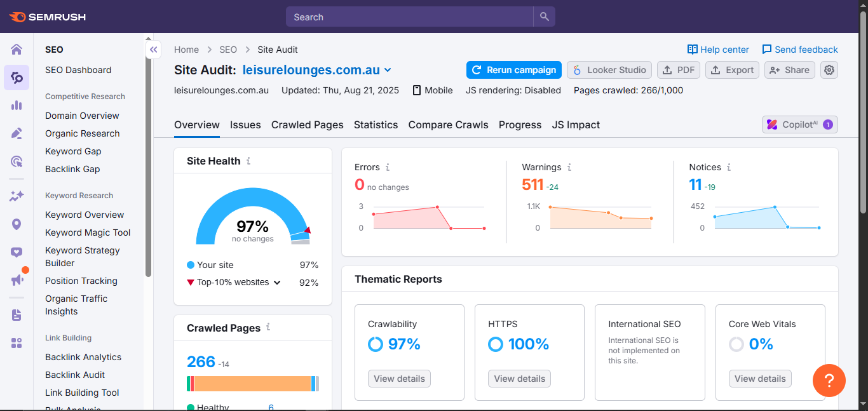Click the Errors count 0

pyautogui.click(x=360, y=185)
